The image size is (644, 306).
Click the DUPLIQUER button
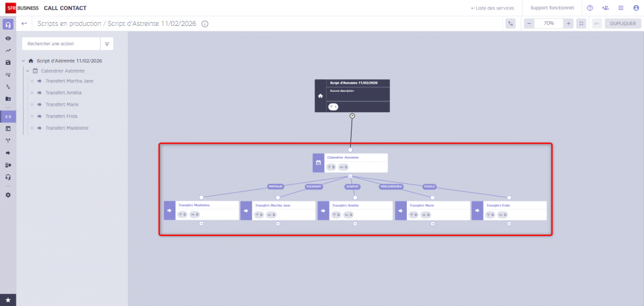click(x=623, y=23)
